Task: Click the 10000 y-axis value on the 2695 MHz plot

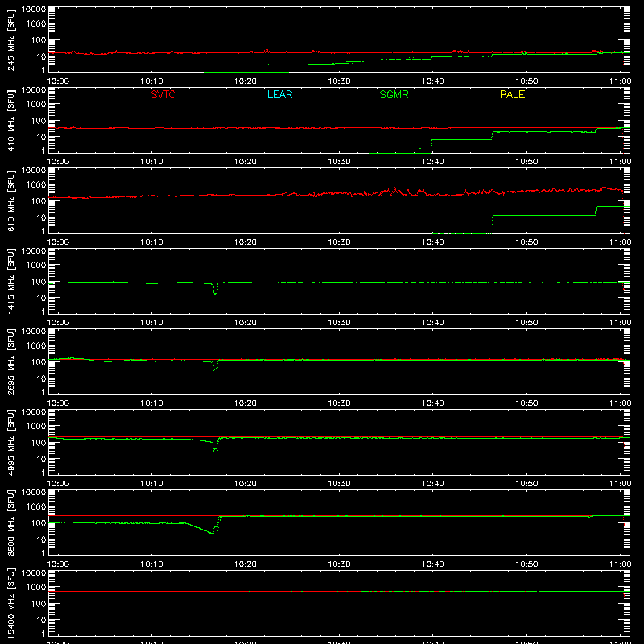Action: tap(34, 332)
